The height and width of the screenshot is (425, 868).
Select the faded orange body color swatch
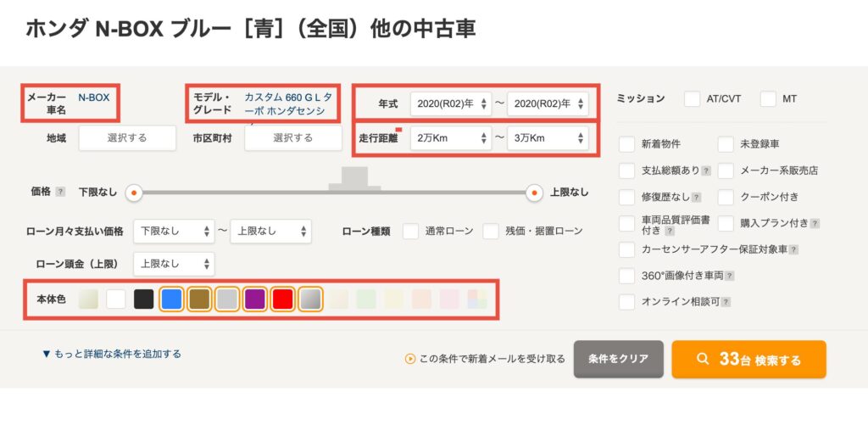422,299
